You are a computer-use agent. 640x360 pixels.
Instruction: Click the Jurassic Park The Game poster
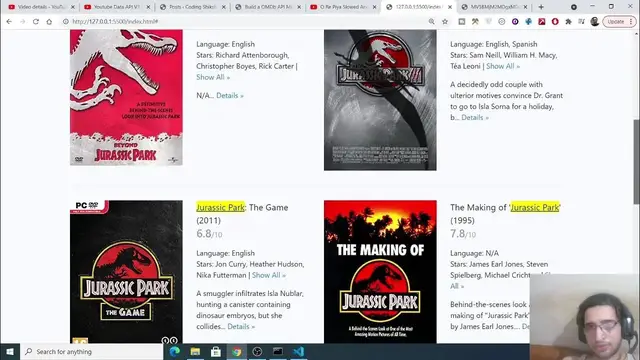(x=126, y=271)
